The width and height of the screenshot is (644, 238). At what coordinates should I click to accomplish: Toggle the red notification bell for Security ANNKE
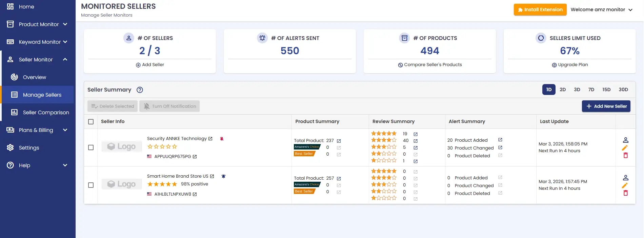coord(222,139)
